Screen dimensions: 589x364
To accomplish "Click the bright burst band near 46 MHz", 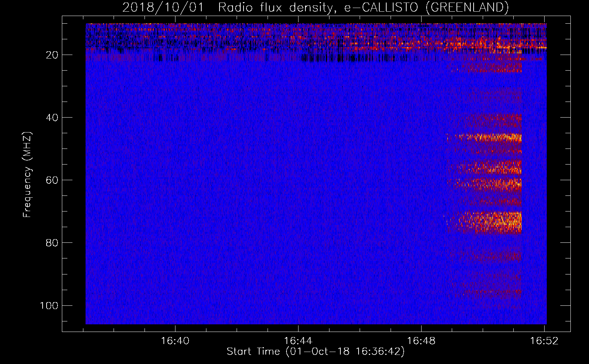I will click(484, 138).
